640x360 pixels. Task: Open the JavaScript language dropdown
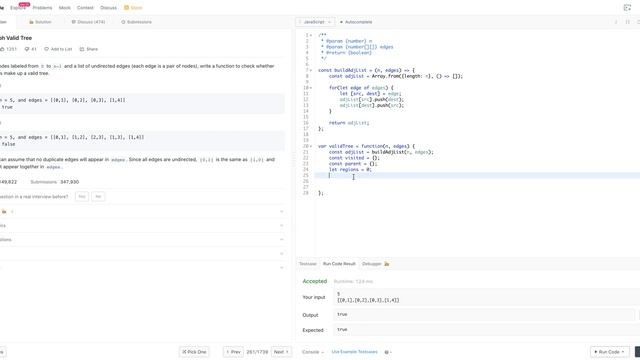point(315,22)
